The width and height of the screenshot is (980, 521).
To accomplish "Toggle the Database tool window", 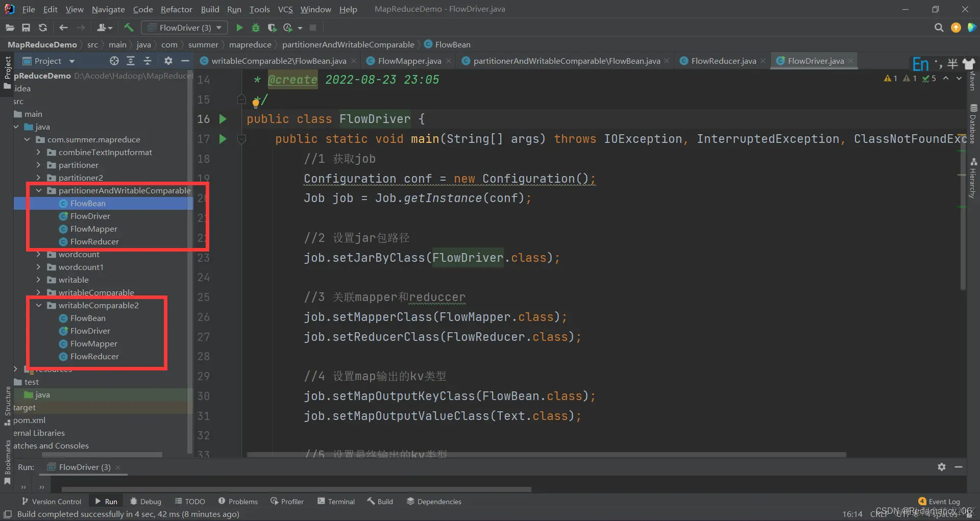I will [973, 124].
